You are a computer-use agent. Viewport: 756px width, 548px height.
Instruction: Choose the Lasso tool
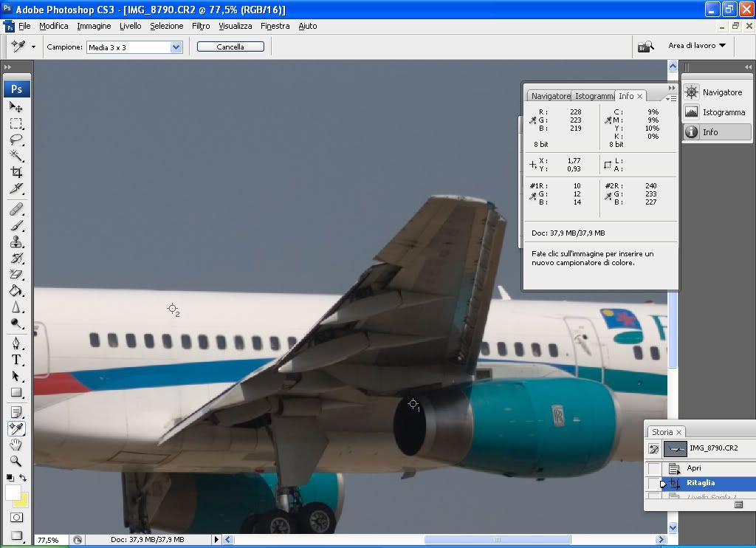click(x=16, y=139)
